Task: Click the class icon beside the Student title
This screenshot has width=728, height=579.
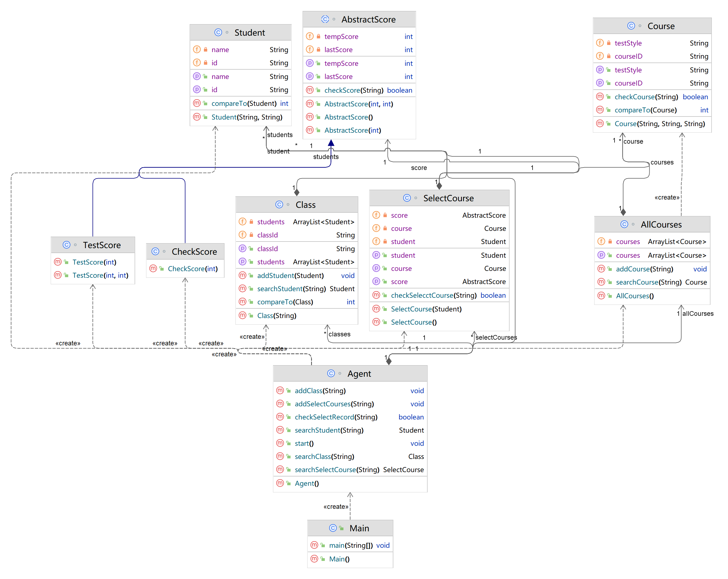Action: [x=218, y=32]
